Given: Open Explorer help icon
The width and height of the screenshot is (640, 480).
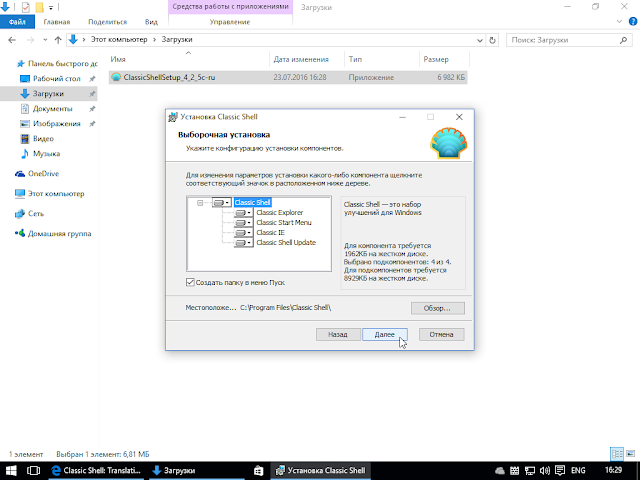Looking at the screenshot, I should (633, 22).
